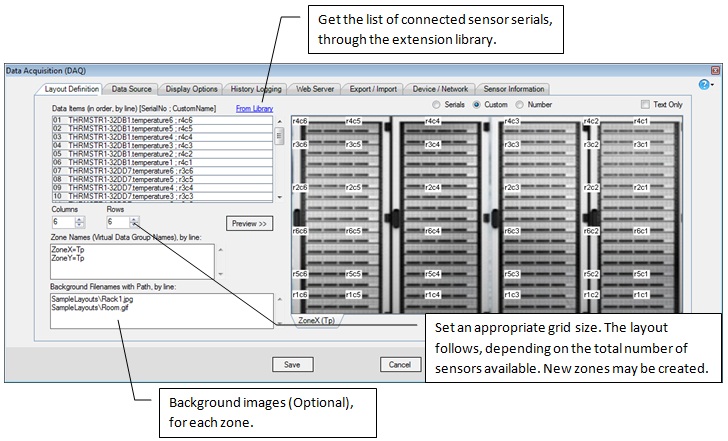This screenshot has height=441, width=728.
Task: Enable the Text Only checkbox
Action: [645, 104]
